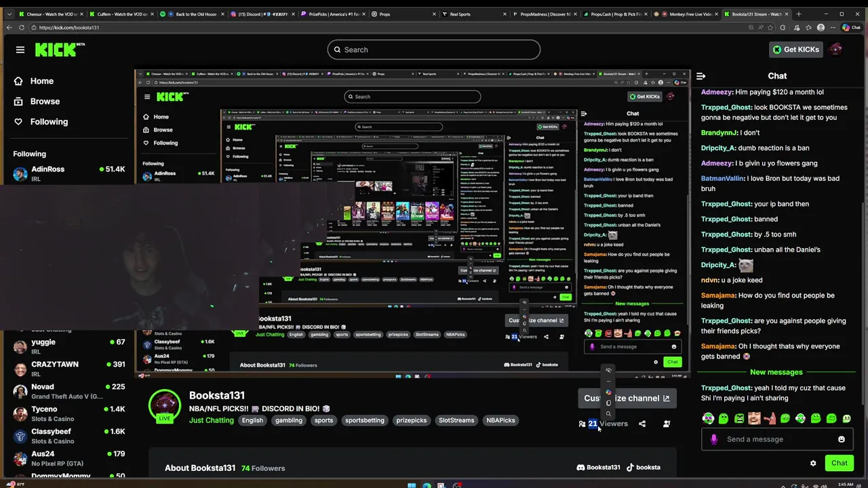This screenshot has width=868, height=488.
Task: Open CRAZYTAWN channel in the sidebar
Action: pos(69,369)
